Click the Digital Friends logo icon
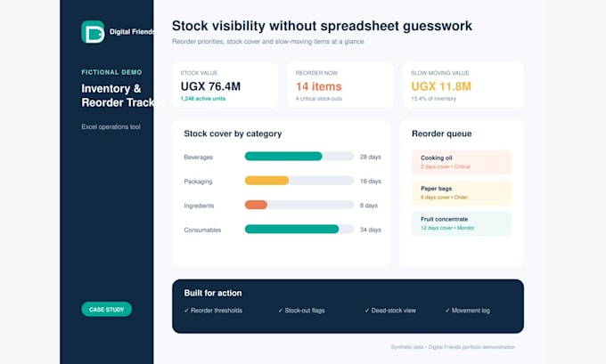 [x=93, y=32]
